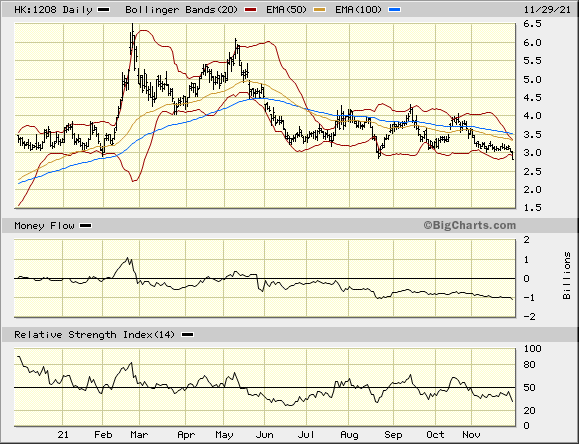The image size is (579, 444).
Task: Click the Nov label on time axis
Action: (472, 434)
